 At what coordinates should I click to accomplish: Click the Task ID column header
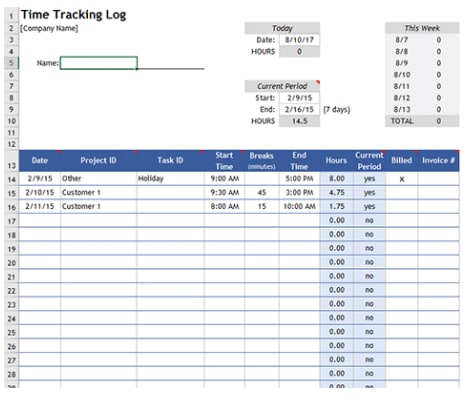click(170, 161)
